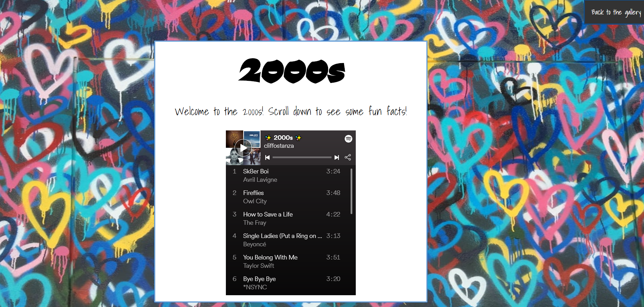Skip to the next track
This screenshot has height=307, width=644.
click(x=336, y=157)
